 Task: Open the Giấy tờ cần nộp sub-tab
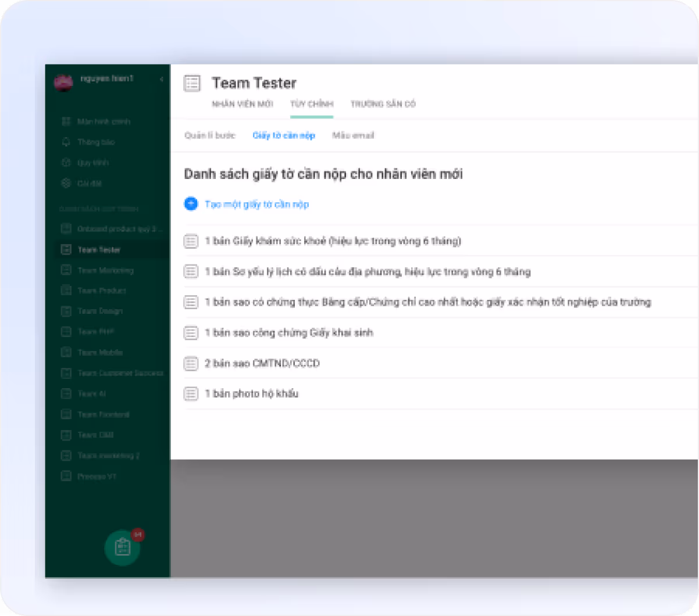284,135
